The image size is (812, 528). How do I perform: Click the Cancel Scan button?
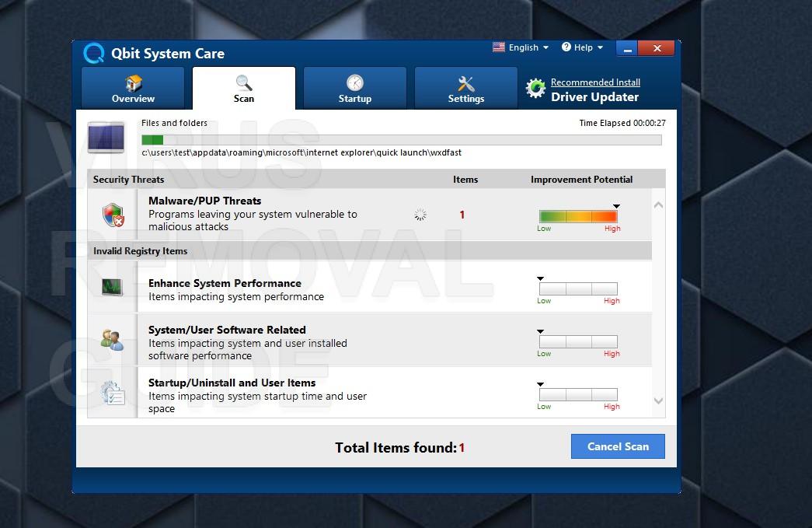pos(618,446)
